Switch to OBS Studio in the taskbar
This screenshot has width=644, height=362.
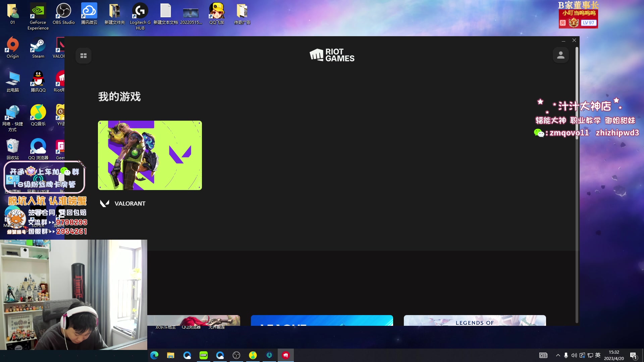236,355
